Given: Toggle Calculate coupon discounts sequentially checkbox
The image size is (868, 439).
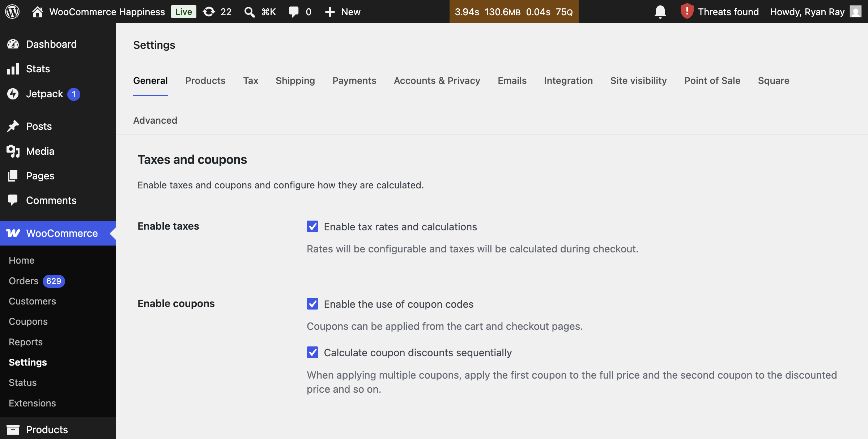Looking at the screenshot, I should coord(312,352).
